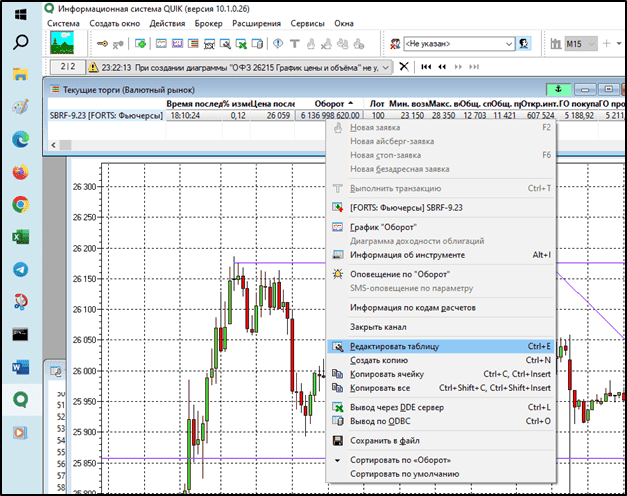Open the Система menu
This screenshot has width=627, height=496.
[63, 23]
